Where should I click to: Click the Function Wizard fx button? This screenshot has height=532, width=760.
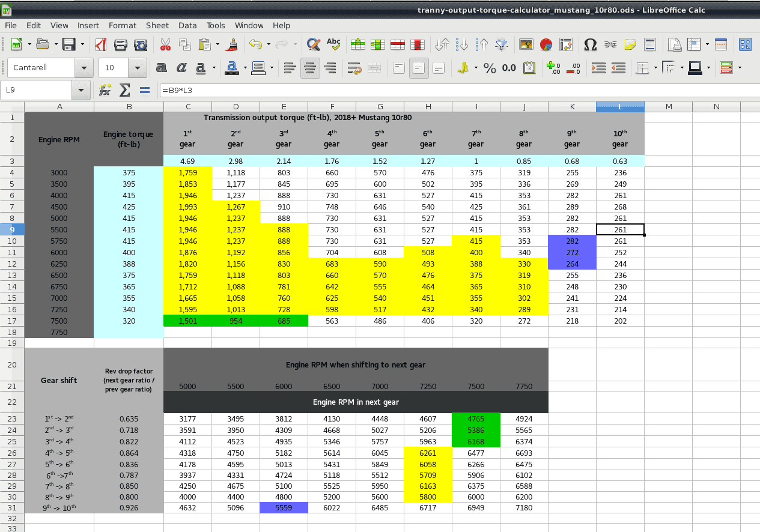105,91
